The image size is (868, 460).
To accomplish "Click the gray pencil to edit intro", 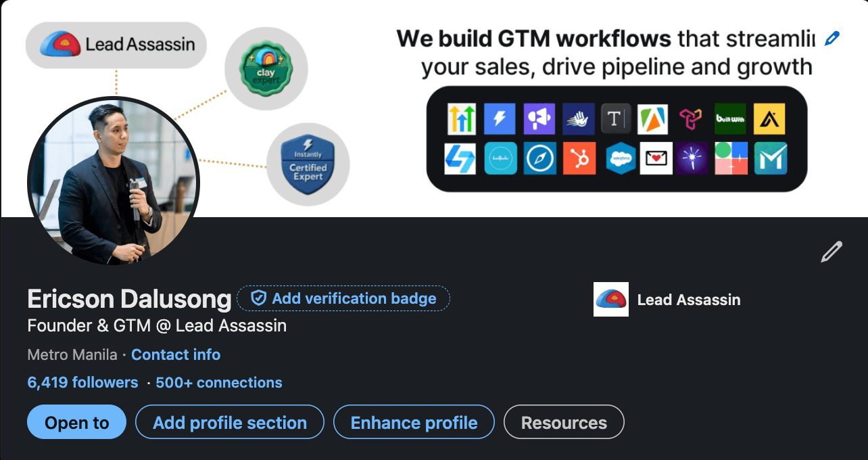I will pyautogui.click(x=831, y=252).
